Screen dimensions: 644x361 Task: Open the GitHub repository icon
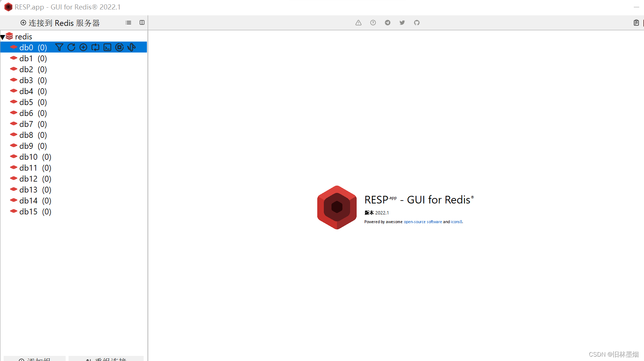click(417, 23)
